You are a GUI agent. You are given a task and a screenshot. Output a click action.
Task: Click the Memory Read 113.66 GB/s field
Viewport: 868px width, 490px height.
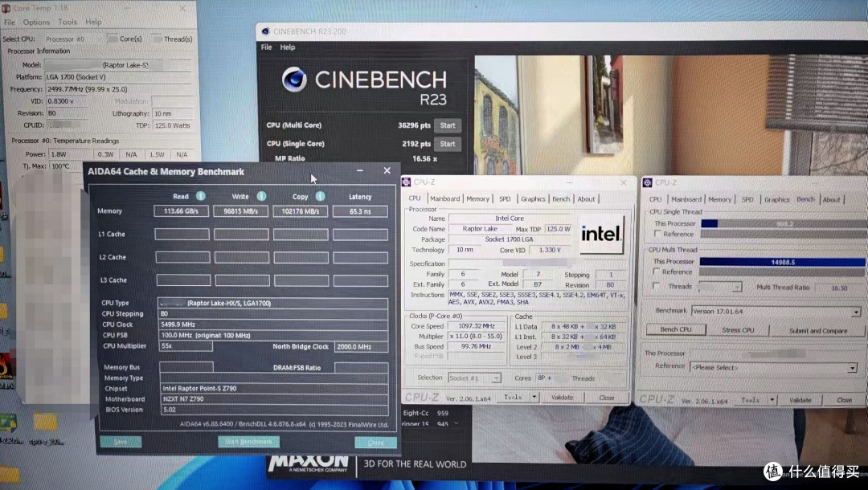click(x=181, y=211)
